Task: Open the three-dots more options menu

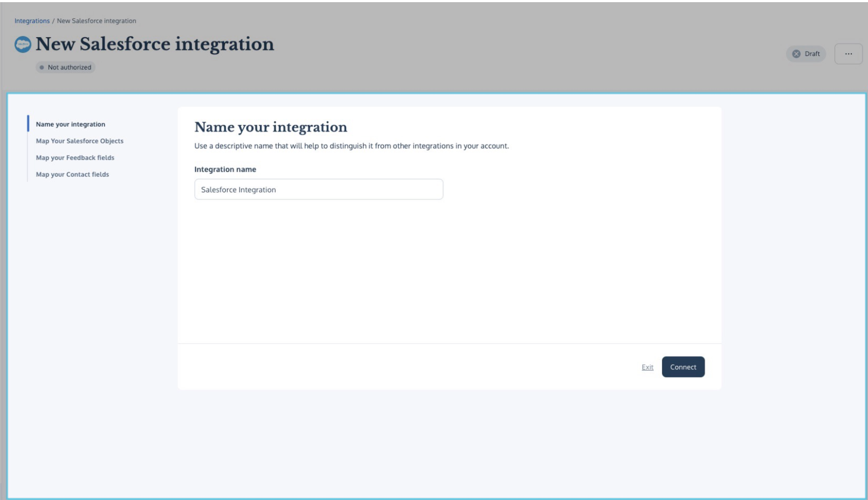Action: tap(849, 54)
